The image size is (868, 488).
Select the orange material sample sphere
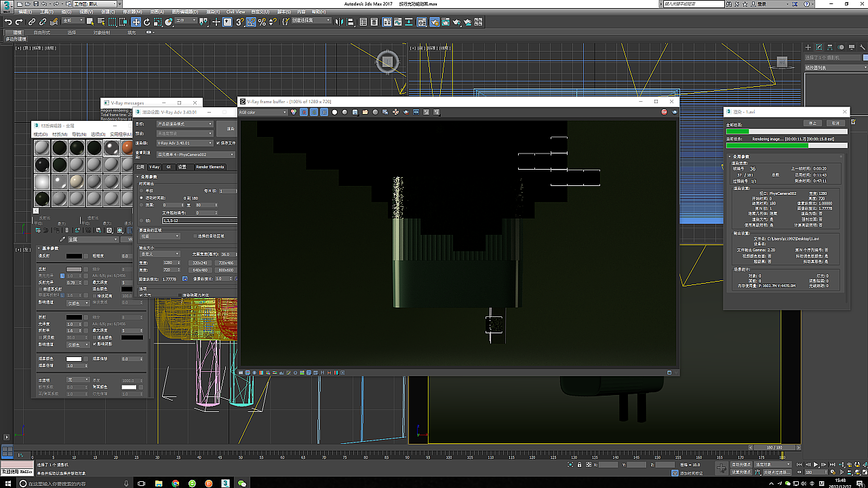point(128,147)
